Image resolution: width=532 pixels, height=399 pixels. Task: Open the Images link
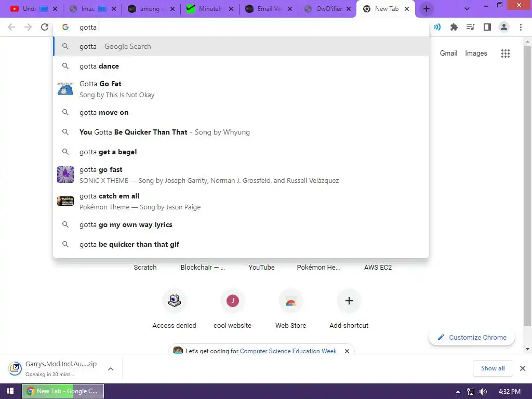476,54
